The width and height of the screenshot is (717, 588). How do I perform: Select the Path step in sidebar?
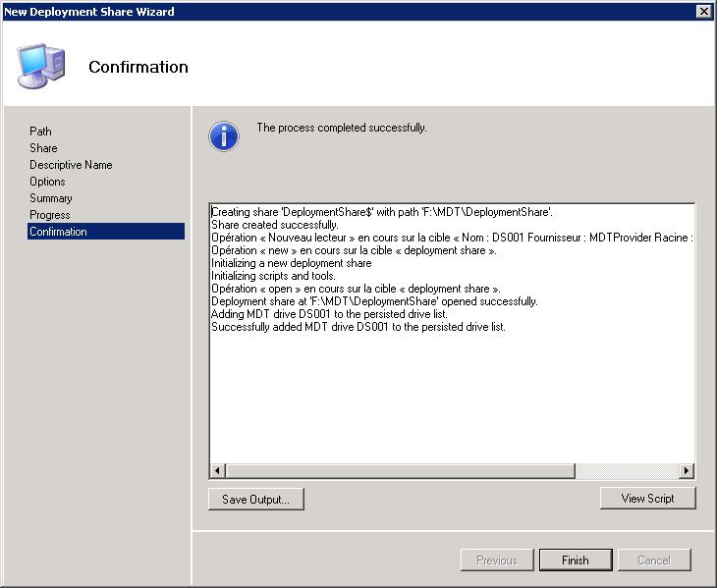[x=40, y=132]
